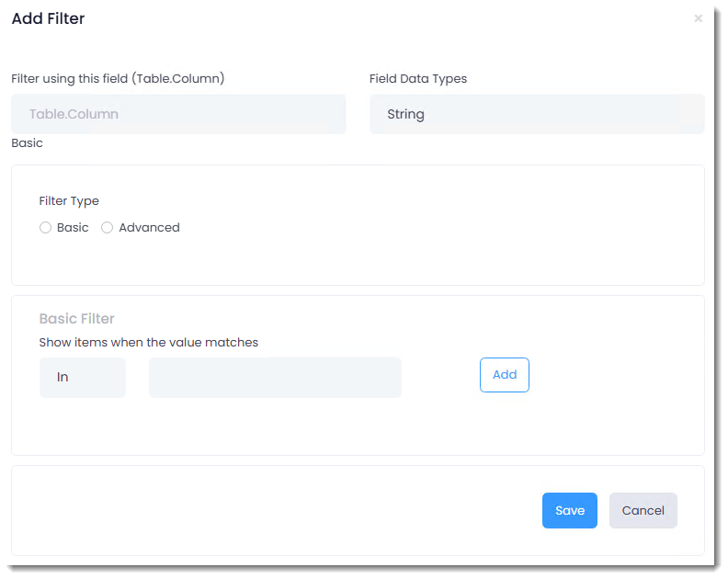This screenshot has width=728, height=579.
Task: Select the Advanced filter type radio button
Action: coord(107,228)
